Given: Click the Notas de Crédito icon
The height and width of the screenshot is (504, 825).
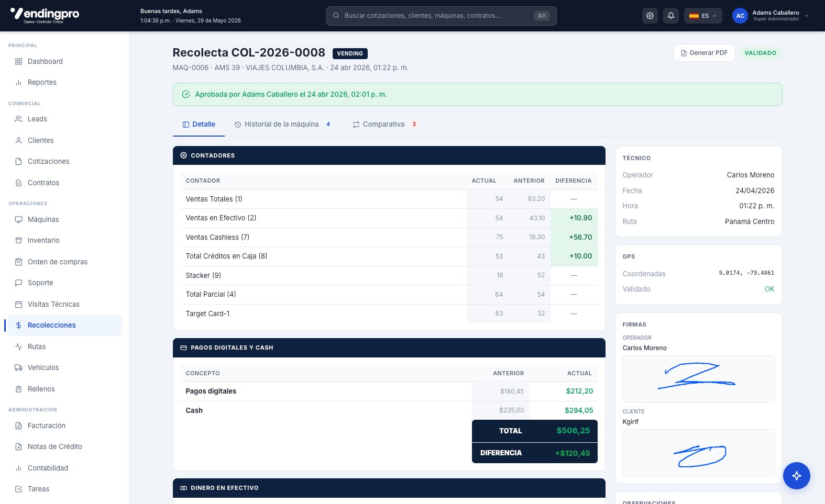Looking at the screenshot, I should point(19,447).
